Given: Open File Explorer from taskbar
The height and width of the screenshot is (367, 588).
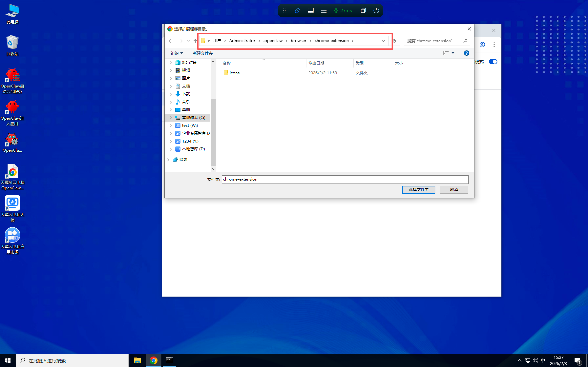Looking at the screenshot, I should (x=137, y=360).
